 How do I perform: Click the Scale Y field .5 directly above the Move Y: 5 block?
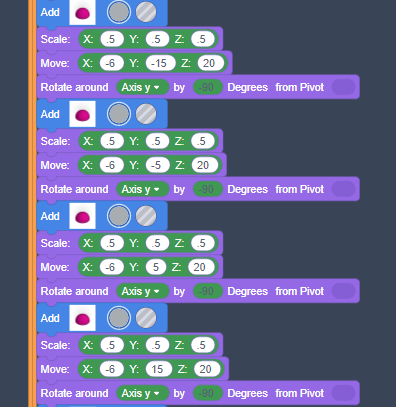point(157,243)
